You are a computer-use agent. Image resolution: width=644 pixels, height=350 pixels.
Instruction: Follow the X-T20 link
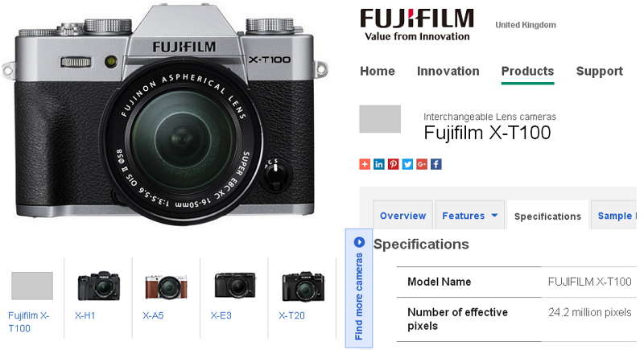[x=291, y=315]
